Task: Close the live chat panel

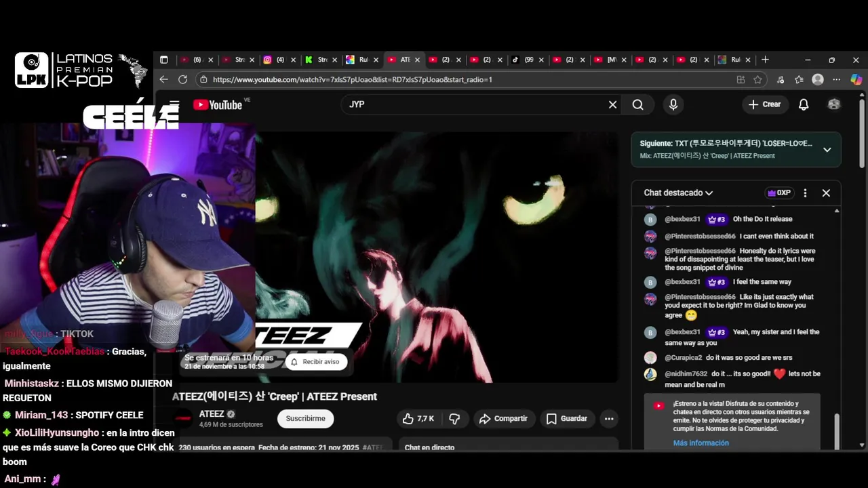Action: point(826,192)
